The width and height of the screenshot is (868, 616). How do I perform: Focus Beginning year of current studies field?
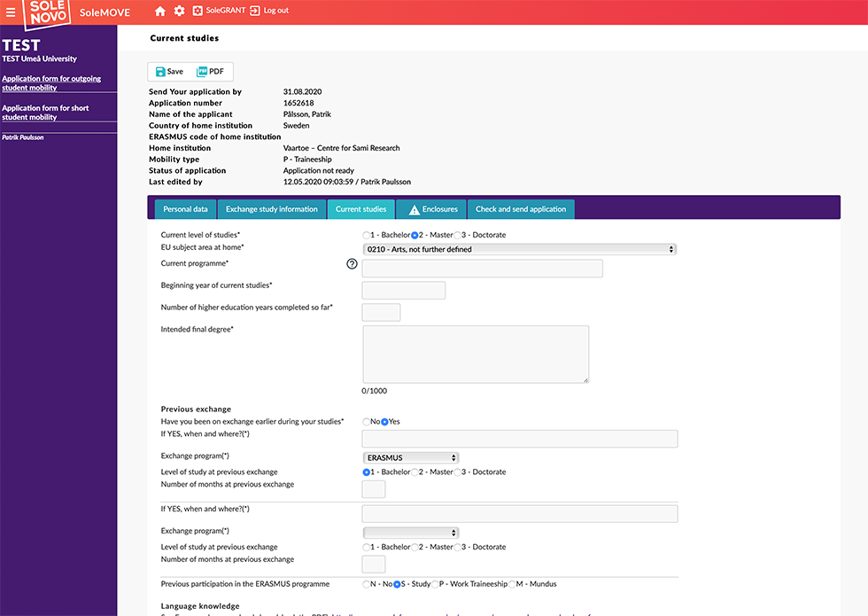[404, 291]
